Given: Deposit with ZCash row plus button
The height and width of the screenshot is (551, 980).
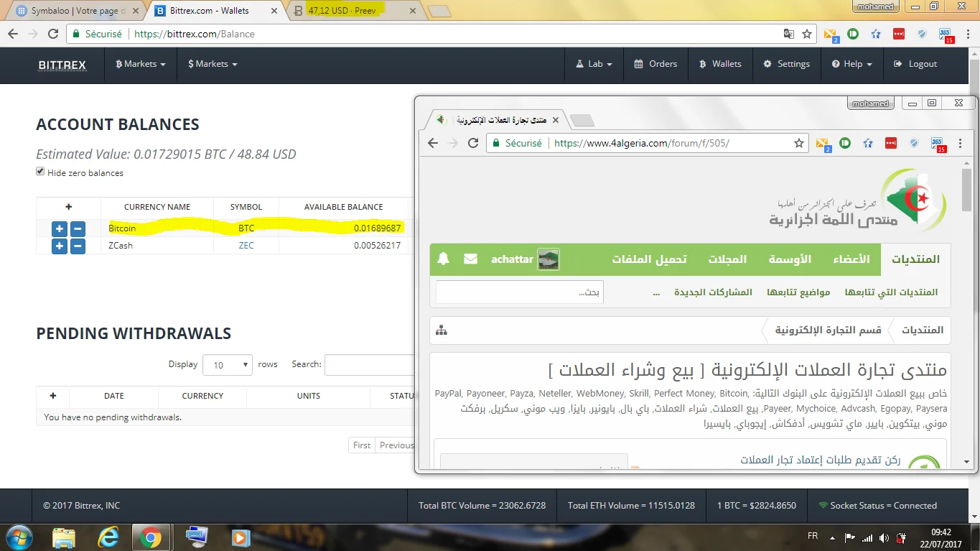Looking at the screenshot, I should pos(60,246).
